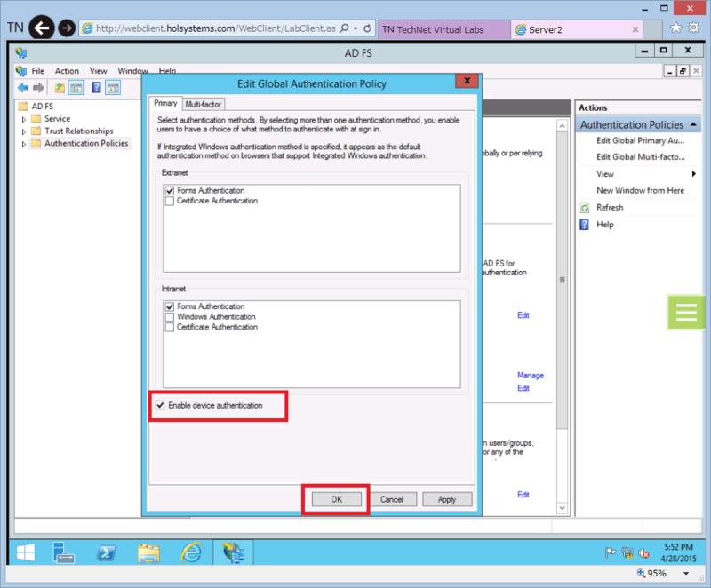The image size is (711, 588).
Task: Collapse the Authentication Policies actions header
Action: pyautogui.click(x=693, y=124)
